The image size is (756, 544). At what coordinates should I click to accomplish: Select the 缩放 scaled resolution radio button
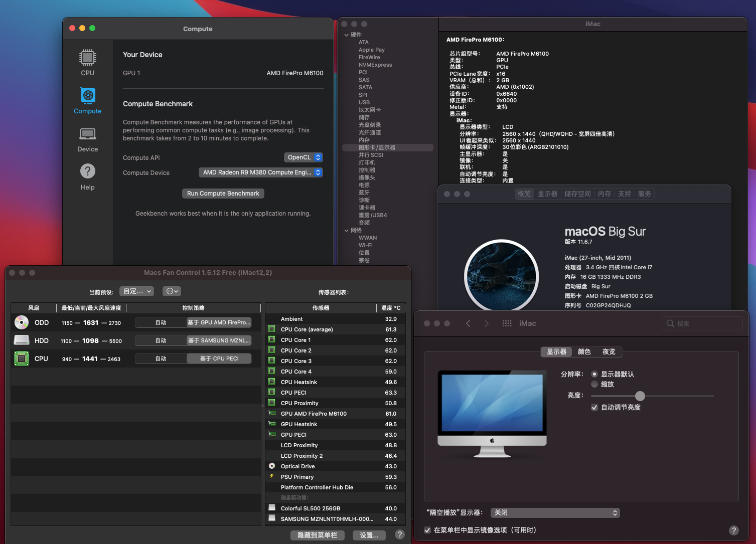coord(594,384)
